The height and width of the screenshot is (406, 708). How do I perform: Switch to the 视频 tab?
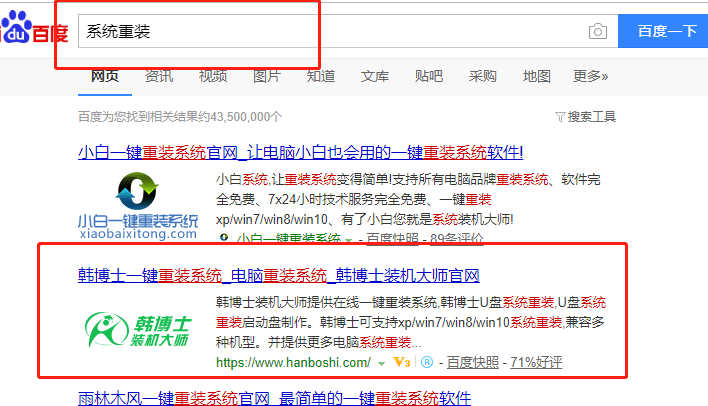coord(213,76)
